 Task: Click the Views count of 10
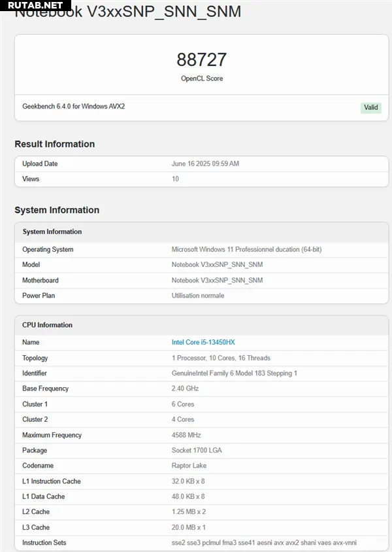tap(175, 179)
